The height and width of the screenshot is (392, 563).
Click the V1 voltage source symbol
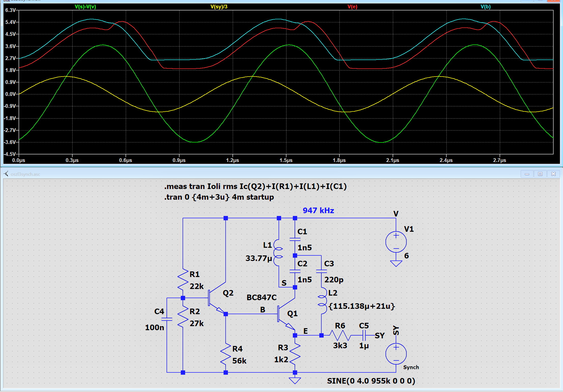[x=396, y=242]
